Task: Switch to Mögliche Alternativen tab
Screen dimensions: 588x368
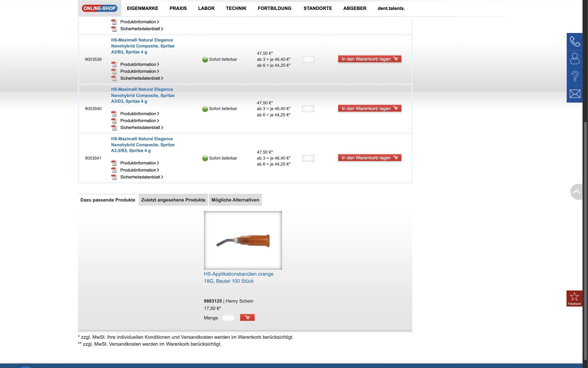Action: point(235,200)
